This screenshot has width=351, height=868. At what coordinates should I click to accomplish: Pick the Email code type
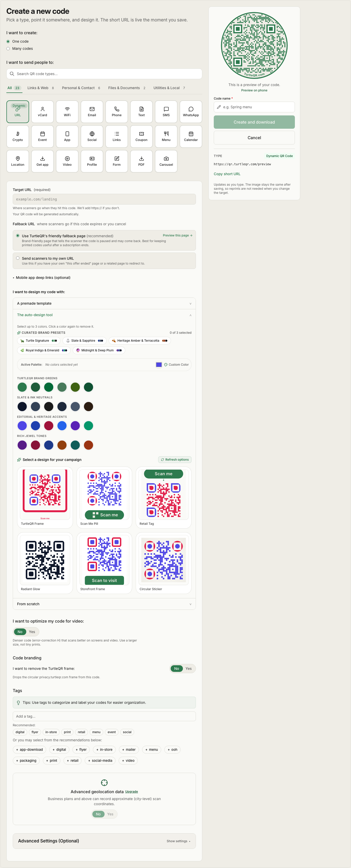(92, 112)
